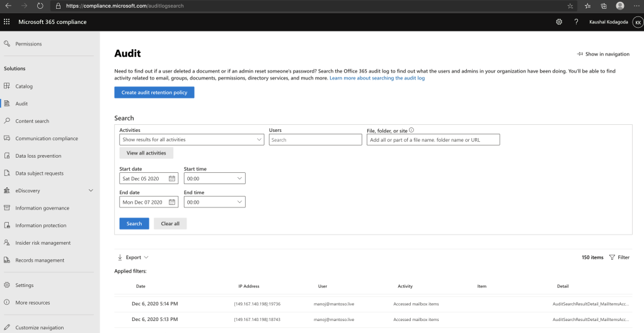The image size is (644, 333).
Task: Go to Data loss prevention
Action: point(38,156)
